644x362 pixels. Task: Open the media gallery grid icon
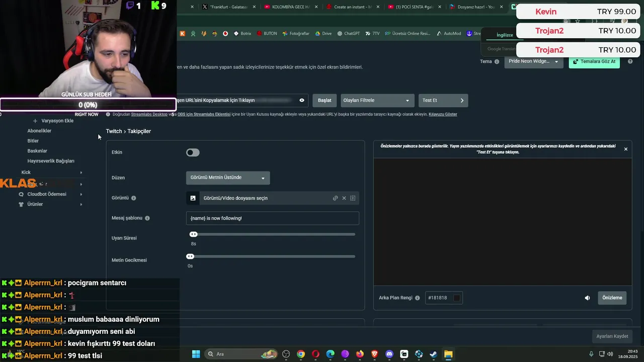[x=353, y=198]
